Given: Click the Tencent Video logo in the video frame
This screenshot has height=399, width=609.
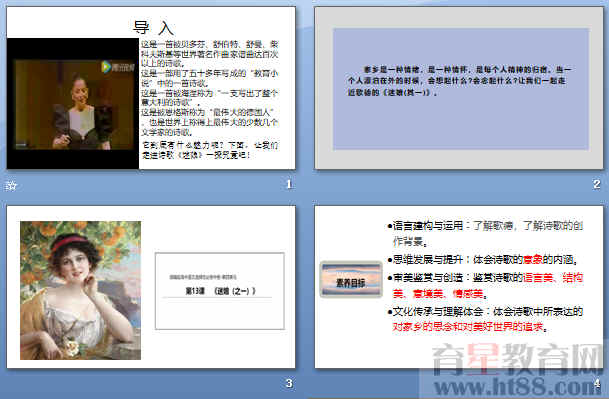Looking at the screenshot, I should (118, 67).
